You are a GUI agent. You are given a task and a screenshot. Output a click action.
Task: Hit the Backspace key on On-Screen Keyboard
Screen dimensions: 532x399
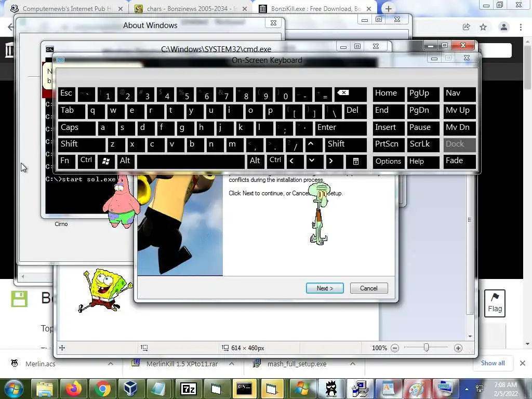click(x=351, y=95)
